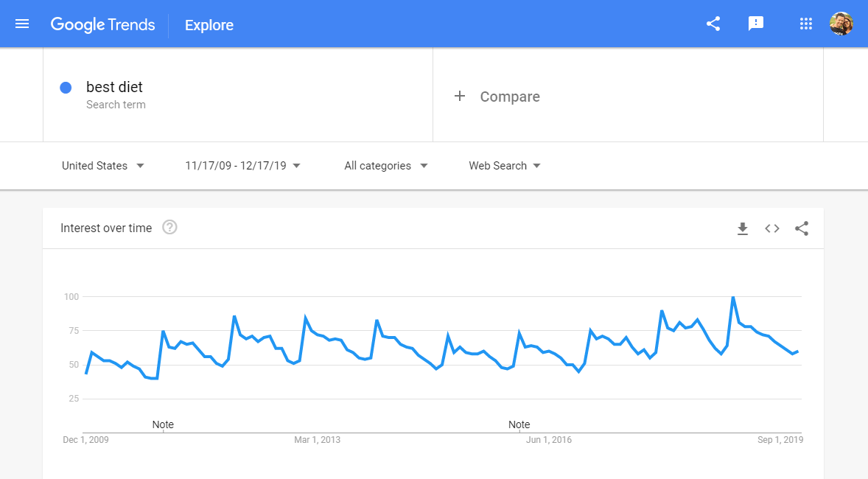Click the Explore page title
The image size is (868, 479).
[209, 25]
